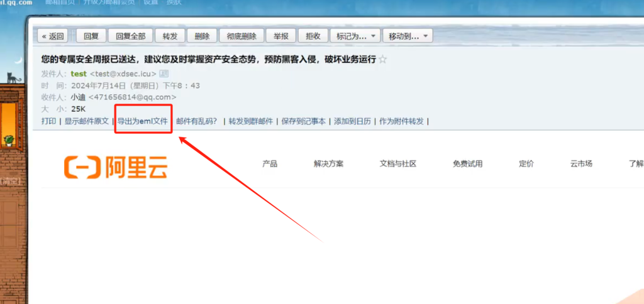Open 产品 in Aliyun navigation

270,164
